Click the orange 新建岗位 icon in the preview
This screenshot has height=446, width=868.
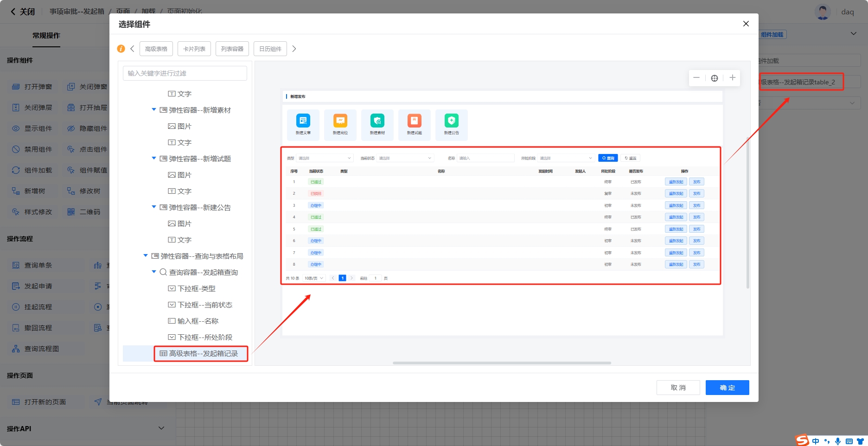coord(340,121)
